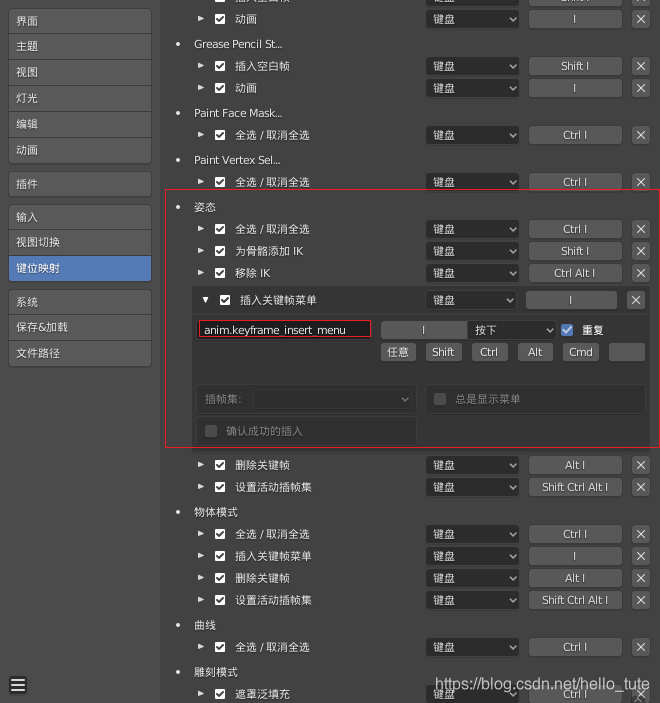Image resolution: width=660 pixels, height=703 pixels.
Task: Remove the expanded 插入关键帧菜单 keymap entry
Action: (636, 300)
